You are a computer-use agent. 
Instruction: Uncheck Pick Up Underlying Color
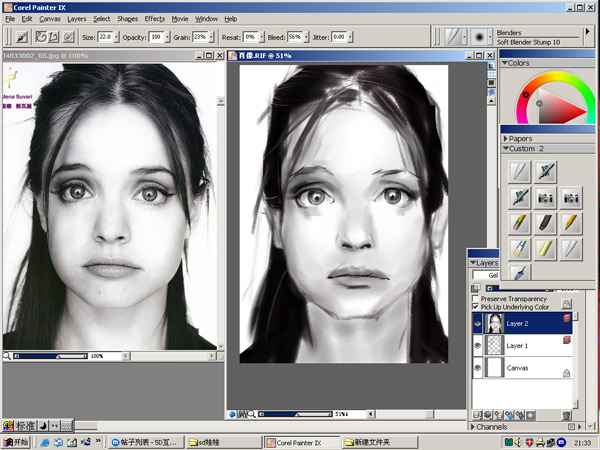coord(476,307)
